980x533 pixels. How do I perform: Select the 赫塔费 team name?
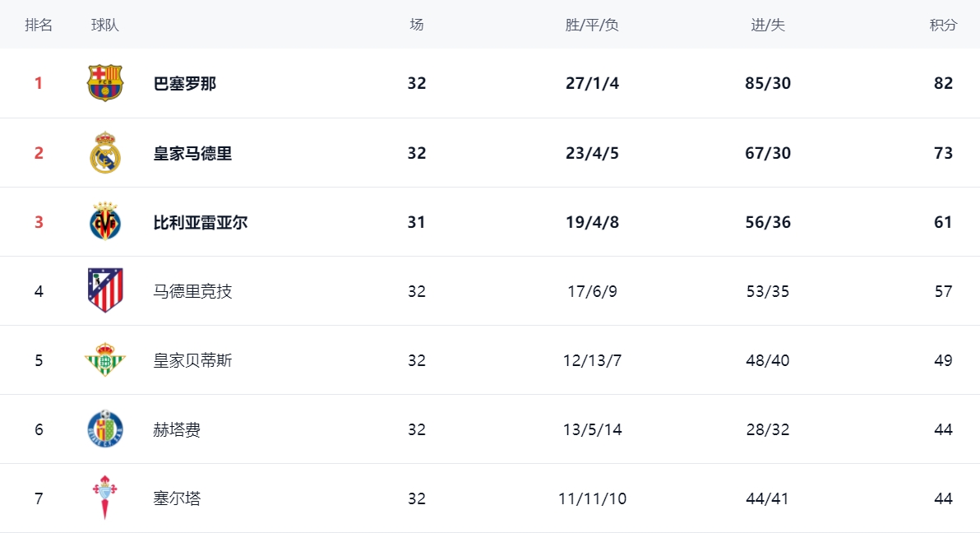click(x=177, y=429)
